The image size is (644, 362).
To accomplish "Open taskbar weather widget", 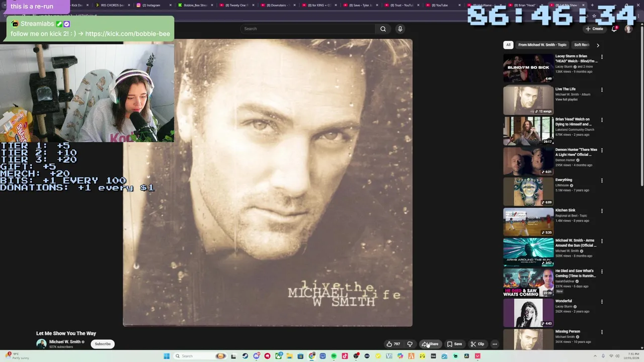I will click(18, 356).
